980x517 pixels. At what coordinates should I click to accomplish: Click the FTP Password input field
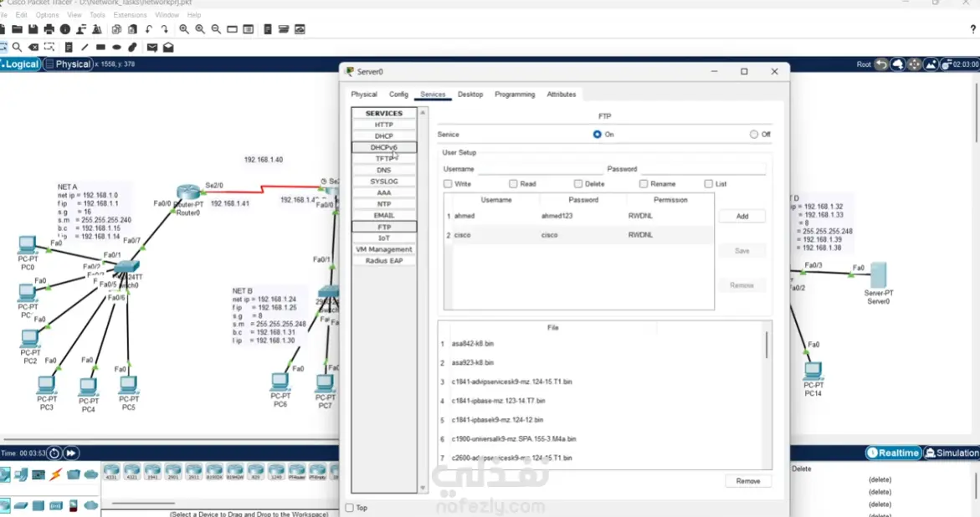point(703,169)
